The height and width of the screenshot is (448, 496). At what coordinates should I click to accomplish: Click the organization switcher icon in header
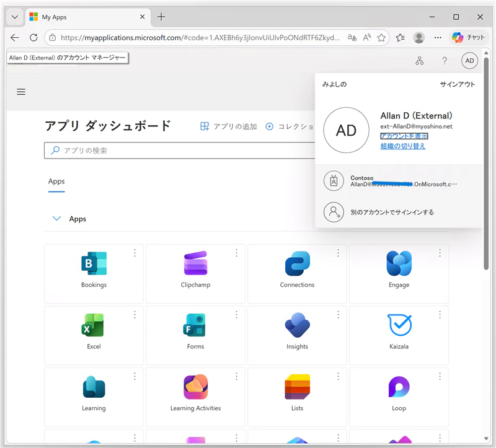click(420, 61)
